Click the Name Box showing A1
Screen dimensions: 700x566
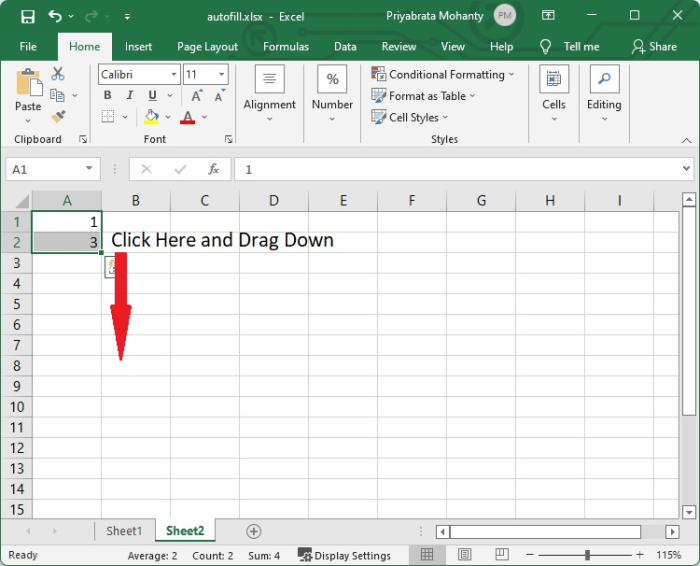click(45, 169)
